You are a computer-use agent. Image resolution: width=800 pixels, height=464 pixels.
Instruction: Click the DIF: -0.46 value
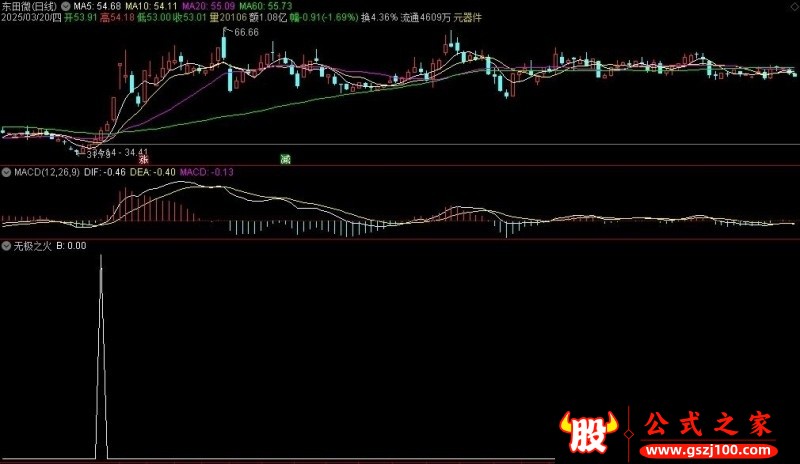105,173
